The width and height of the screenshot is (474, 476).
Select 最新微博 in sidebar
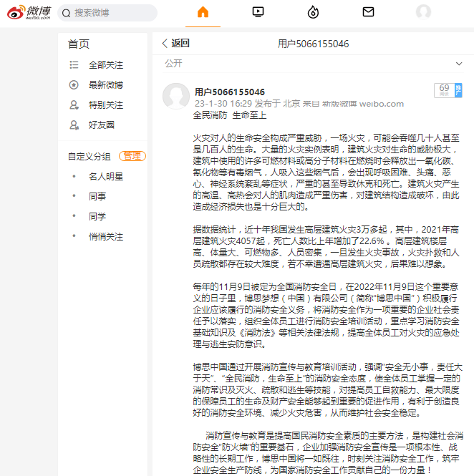point(106,85)
